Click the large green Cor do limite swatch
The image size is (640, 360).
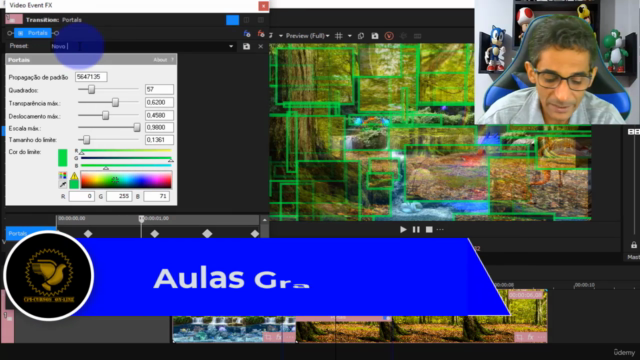coord(62,158)
